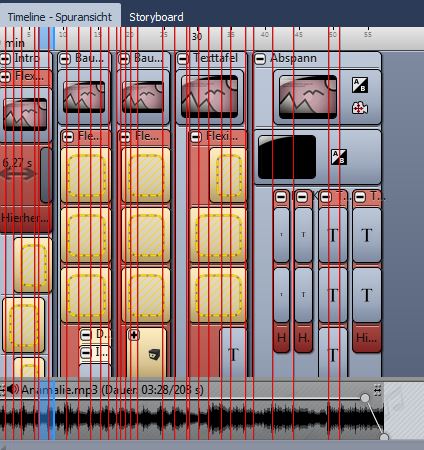Collapse the I.. track item

[86, 352]
